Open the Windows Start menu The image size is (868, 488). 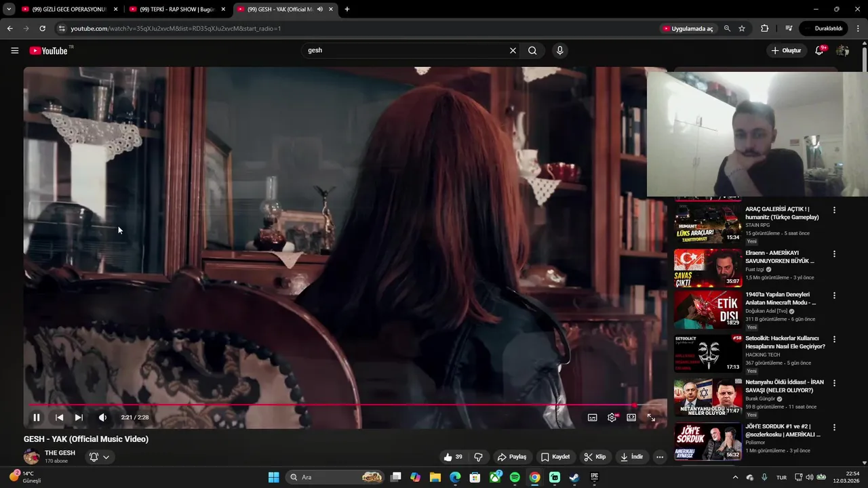click(x=273, y=477)
